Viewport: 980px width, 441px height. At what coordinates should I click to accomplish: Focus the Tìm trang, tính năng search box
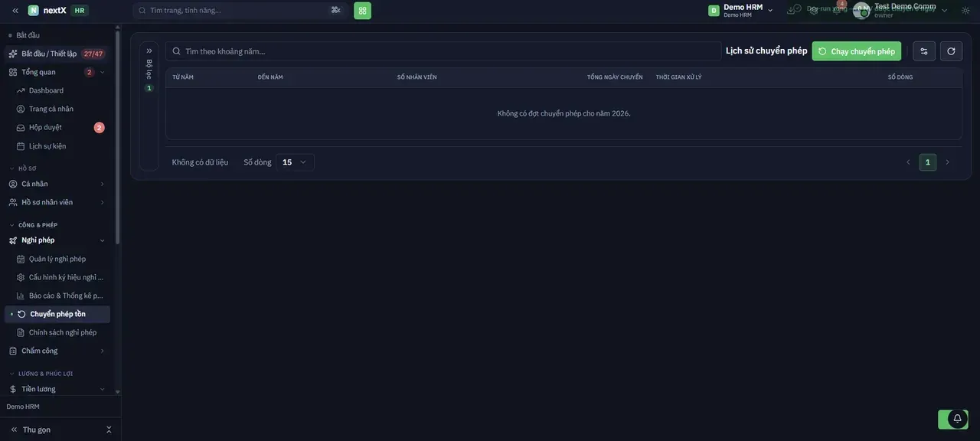(x=240, y=10)
